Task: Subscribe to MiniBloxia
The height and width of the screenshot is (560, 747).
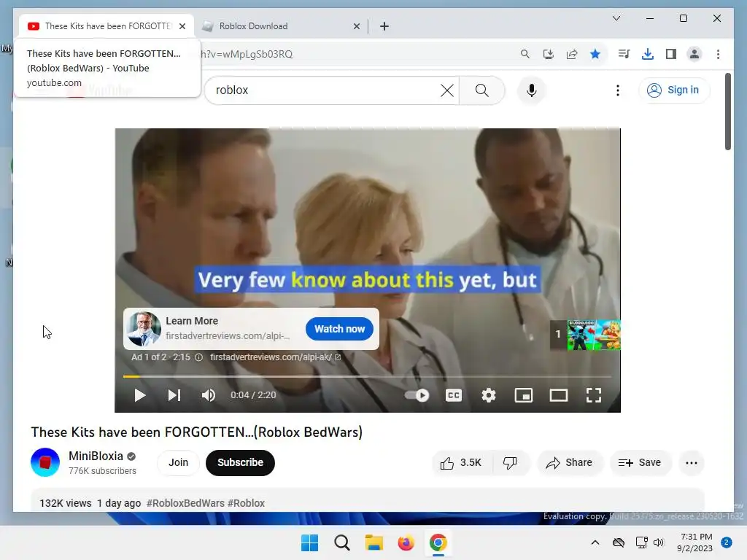Action: click(x=240, y=462)
